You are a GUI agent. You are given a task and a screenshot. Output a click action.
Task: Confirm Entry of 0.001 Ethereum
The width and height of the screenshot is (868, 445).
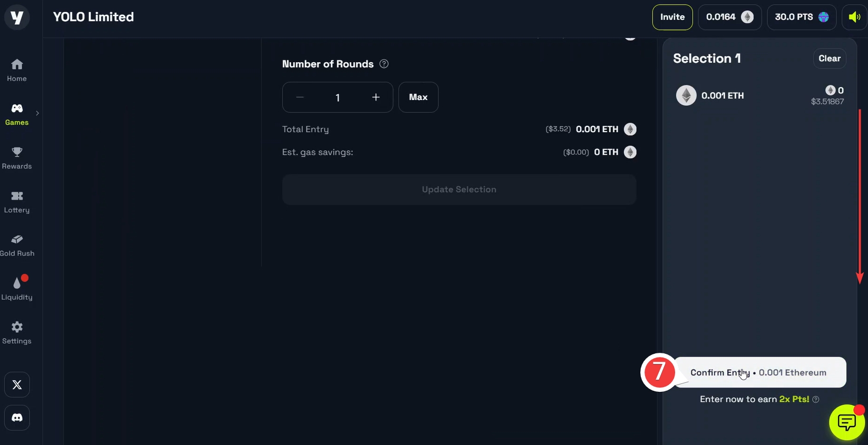click(759, 372)
